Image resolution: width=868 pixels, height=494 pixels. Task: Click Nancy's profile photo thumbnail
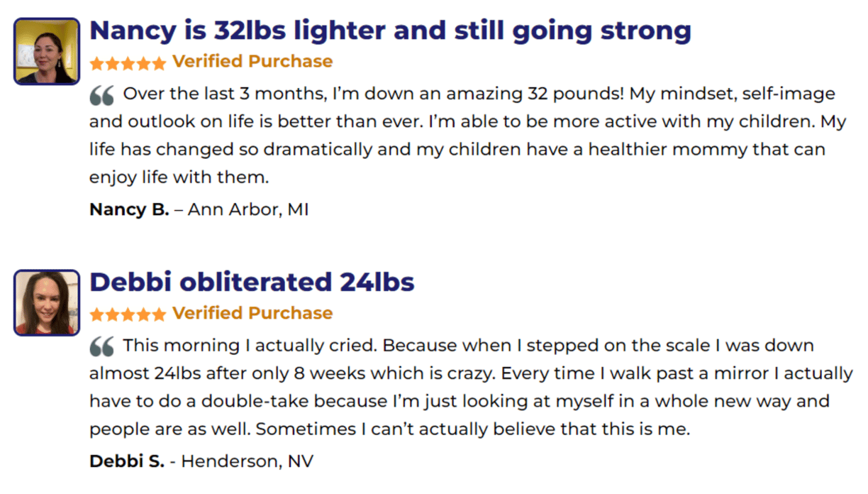pos(47,51)
